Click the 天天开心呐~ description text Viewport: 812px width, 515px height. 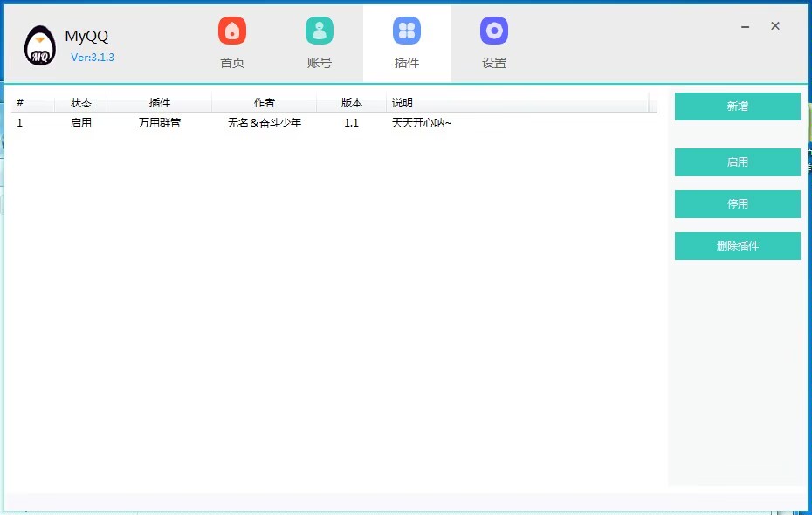click(421, 122)
